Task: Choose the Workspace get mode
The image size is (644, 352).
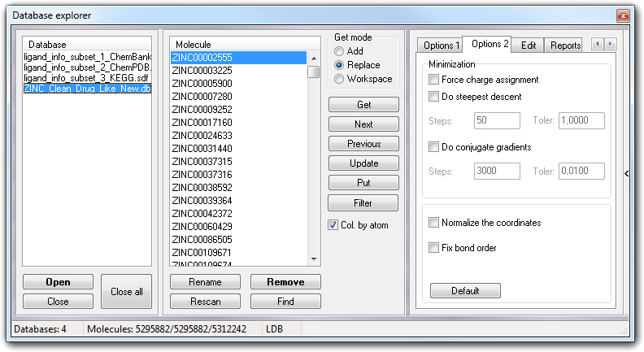Action: point(339,79)
